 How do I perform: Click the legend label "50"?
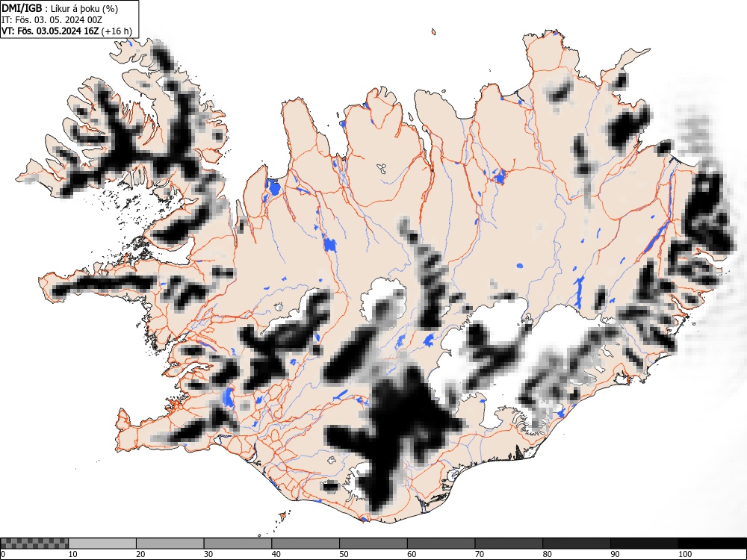pyautogui.click(x=344, y=554)
